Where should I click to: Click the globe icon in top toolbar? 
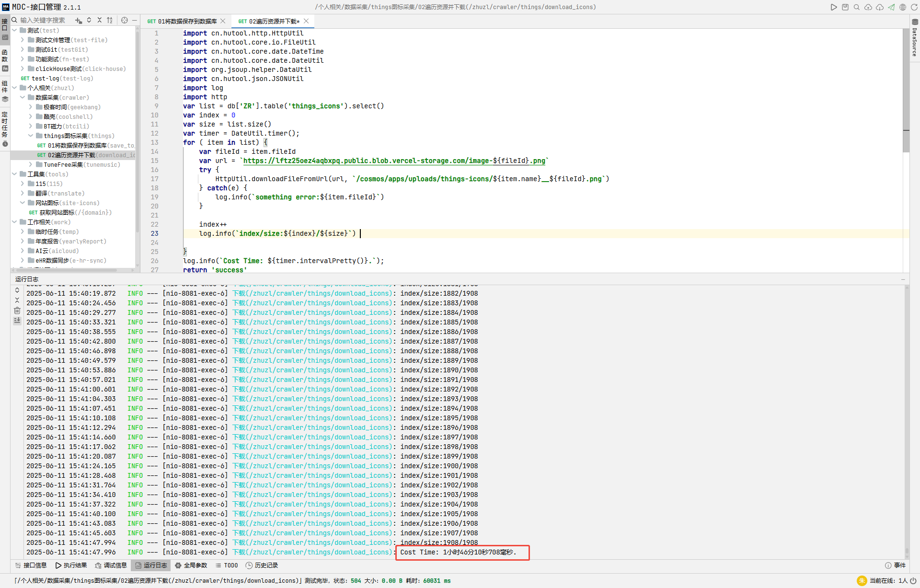(x=903, y=7)
